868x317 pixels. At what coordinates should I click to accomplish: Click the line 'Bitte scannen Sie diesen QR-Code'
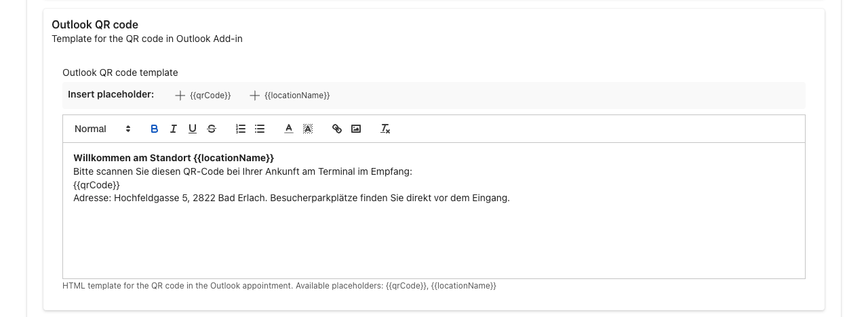(x=243, y=171)
